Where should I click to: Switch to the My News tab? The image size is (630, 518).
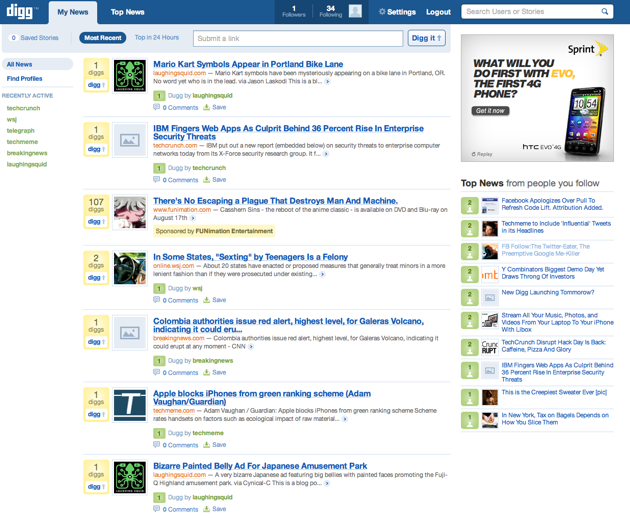(73, 12)
